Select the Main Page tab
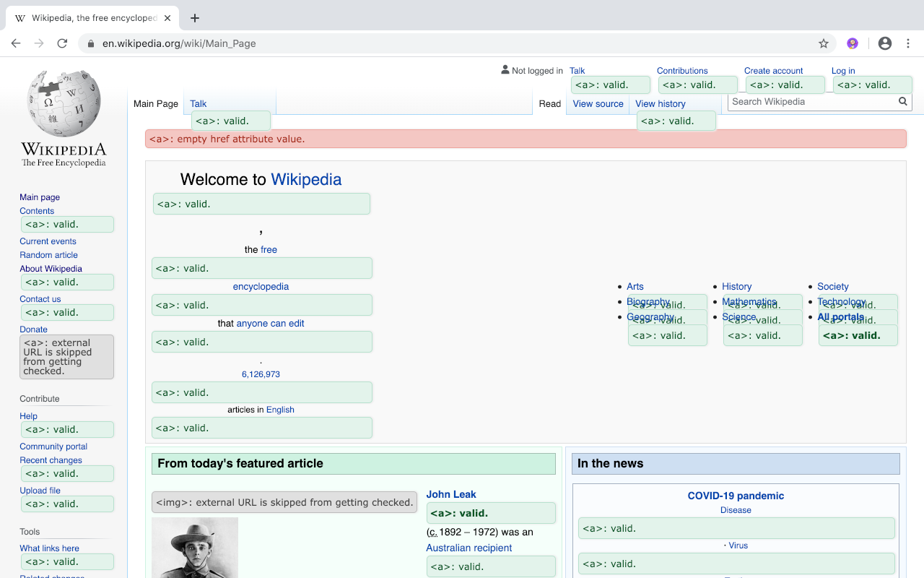Screen dimensions: 924x578 pos(156,103)
